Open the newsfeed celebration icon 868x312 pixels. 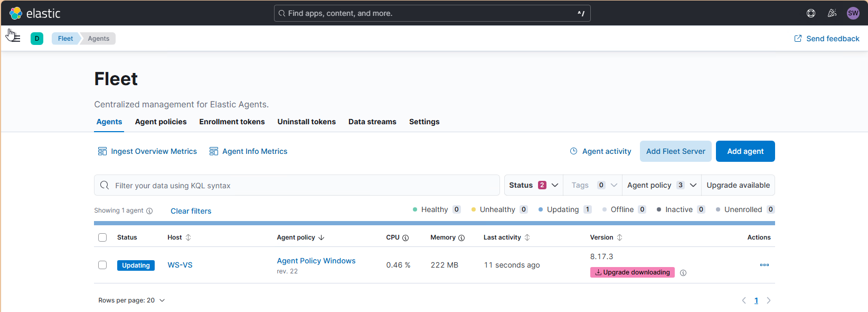(832, 13)
